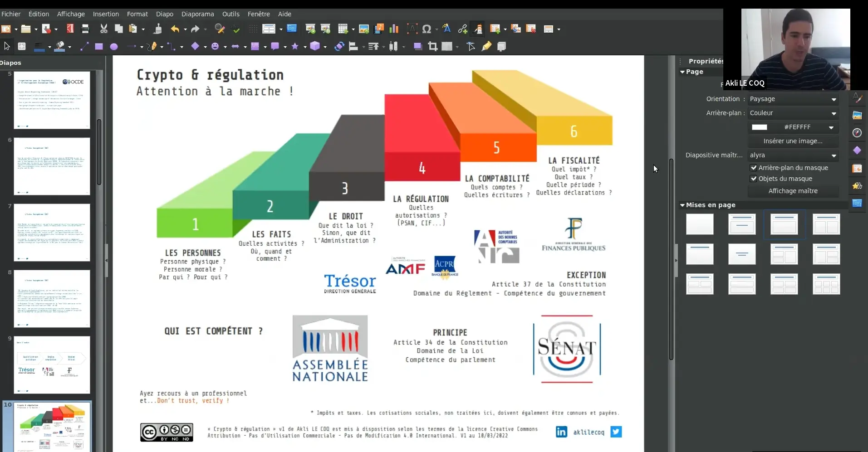868x452 pixels.
Task: Open the Diapo menu
Action: click(x=164, y=14)
